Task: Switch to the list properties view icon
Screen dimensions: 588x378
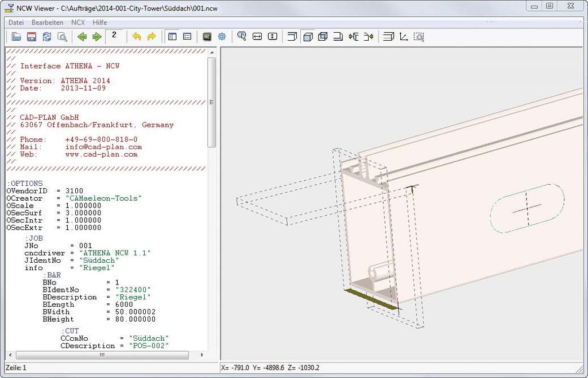Action: (x=187, y=37)
